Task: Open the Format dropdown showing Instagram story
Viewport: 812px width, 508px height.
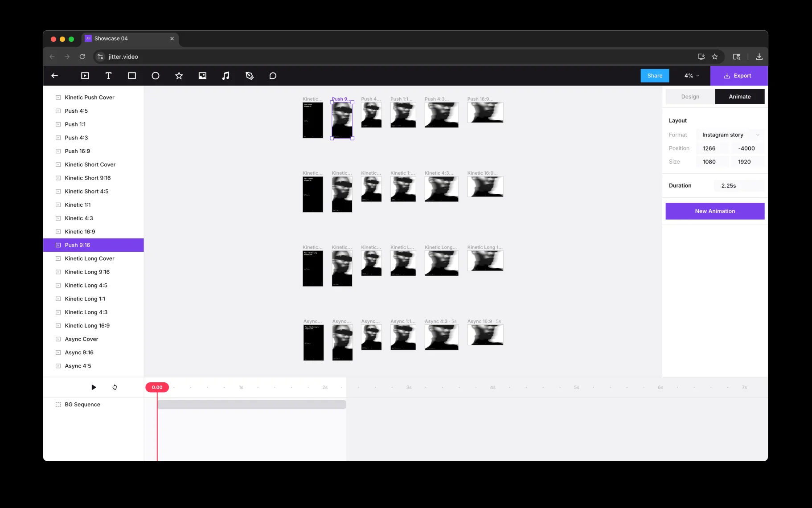Action: pyautogui.click(x=730, y=135)
